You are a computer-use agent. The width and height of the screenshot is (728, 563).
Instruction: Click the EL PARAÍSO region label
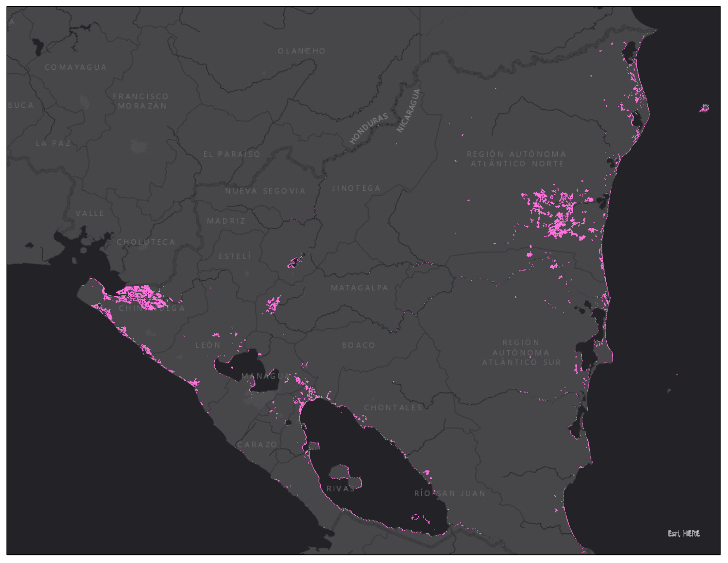point(232,155)
